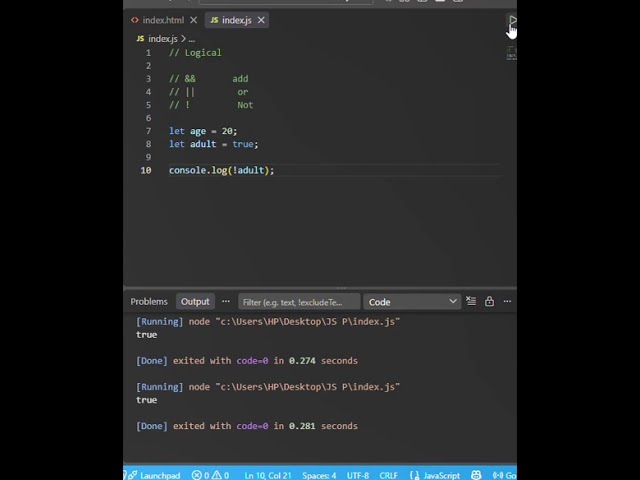The width and height of the screenshot is (640, 480).
Task: Open the Copilot status icon
Action: point(476,475)
